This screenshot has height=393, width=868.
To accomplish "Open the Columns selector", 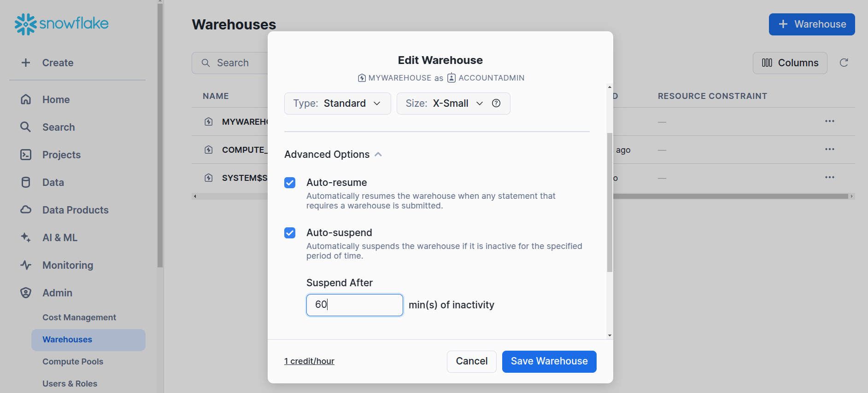I will pyautogui.click(x=790, y=63).
